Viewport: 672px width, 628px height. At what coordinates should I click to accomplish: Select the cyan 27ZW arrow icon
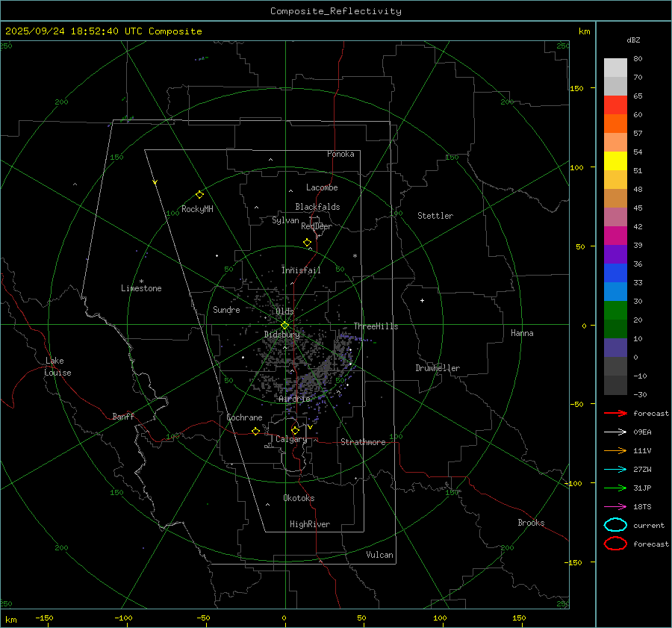point(615,469)
